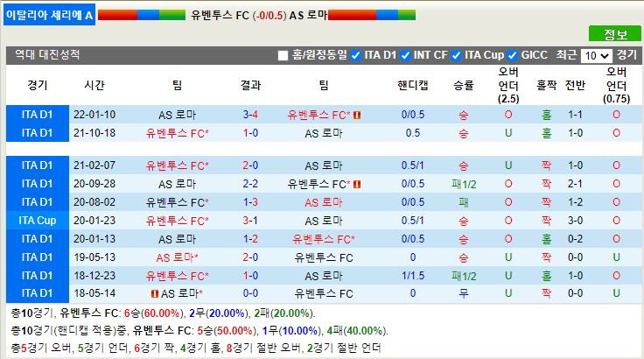This screenshot has width=644, height=359.
Task: Click AS 로마 home team in 20-01-13 row
Action: 178,239
